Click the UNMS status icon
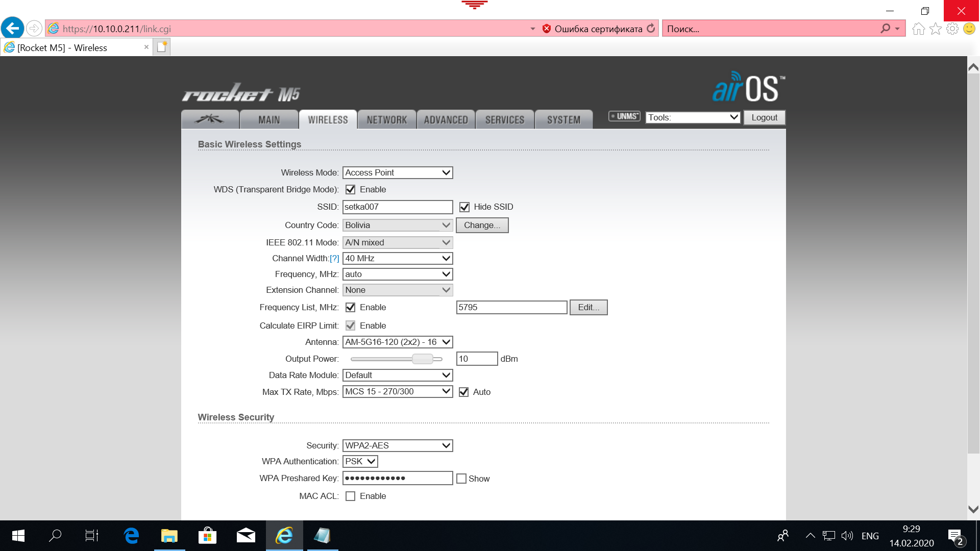 click(x=624, y=116)
